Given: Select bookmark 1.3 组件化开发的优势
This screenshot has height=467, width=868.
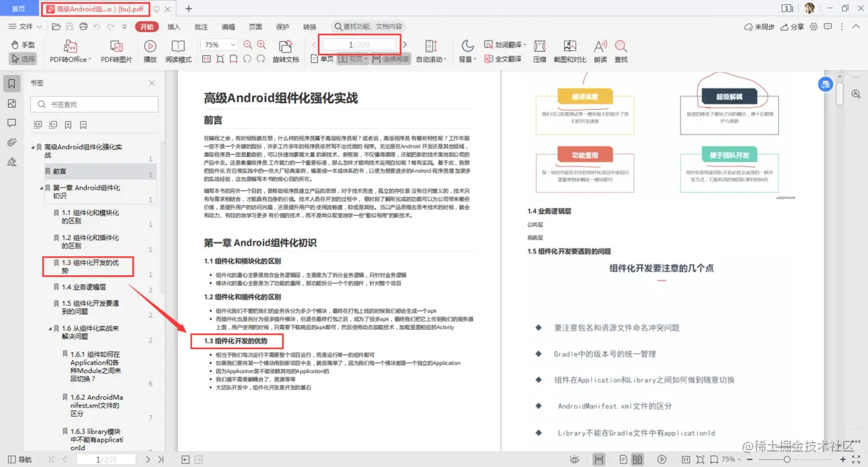Looking at the screenshot, I should pos(90,266).
